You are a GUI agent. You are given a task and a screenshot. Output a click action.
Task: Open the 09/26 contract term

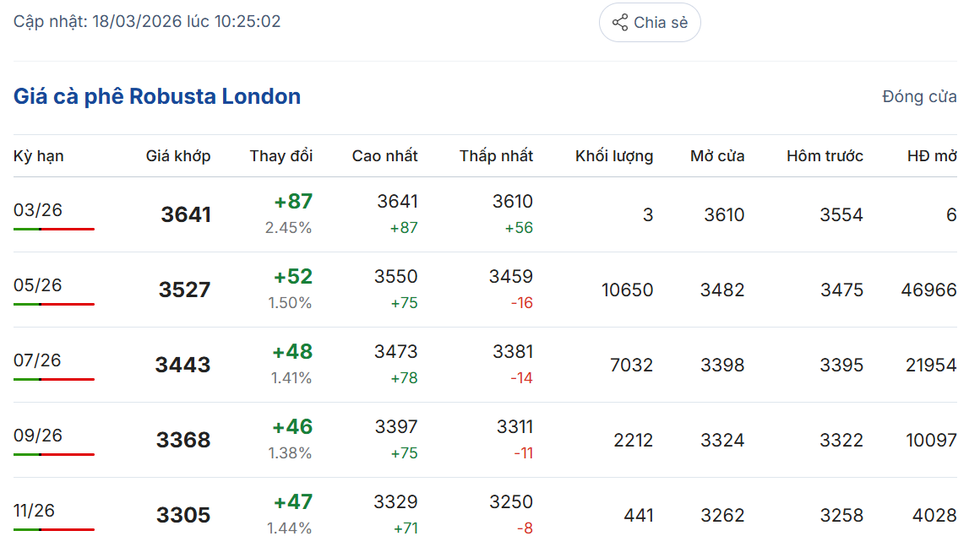click(x=38, y=436)
